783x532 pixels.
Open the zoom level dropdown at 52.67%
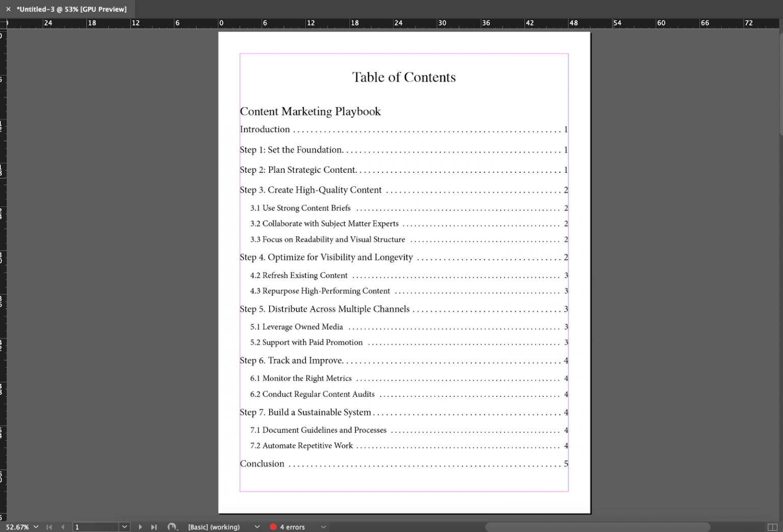(36, 527)
